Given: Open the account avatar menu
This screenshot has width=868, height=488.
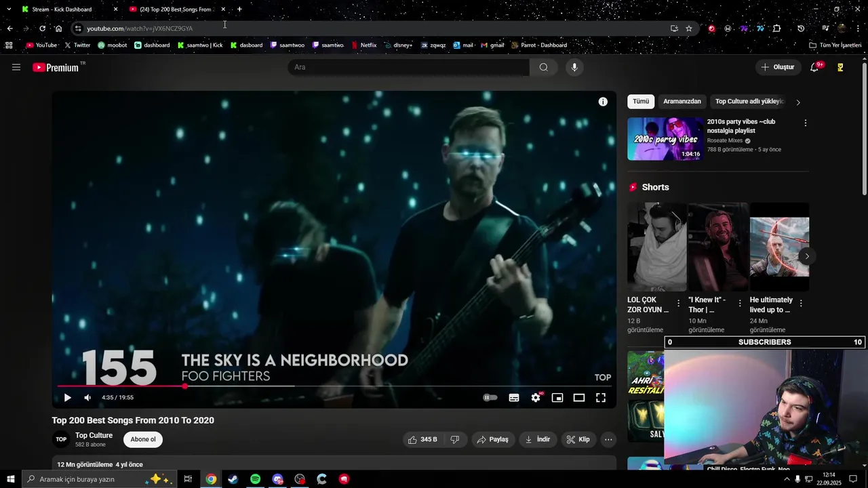Looking at the screenshot, I should 840,67.
